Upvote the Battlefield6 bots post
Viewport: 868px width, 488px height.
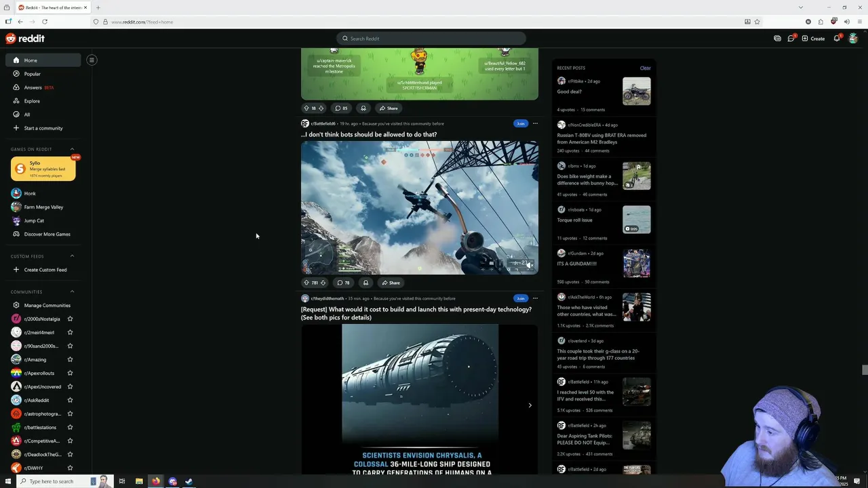click(306, 283)
